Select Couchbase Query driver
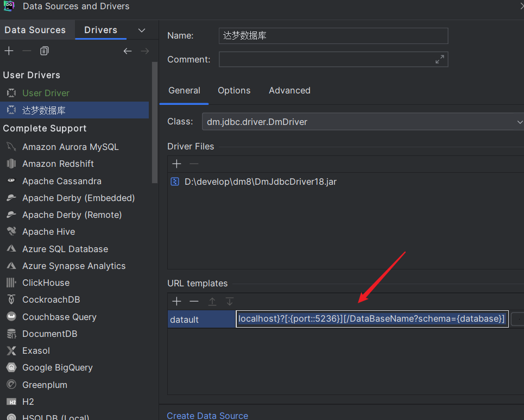Viewport: 524px width, 420px height. click(74, 317)
